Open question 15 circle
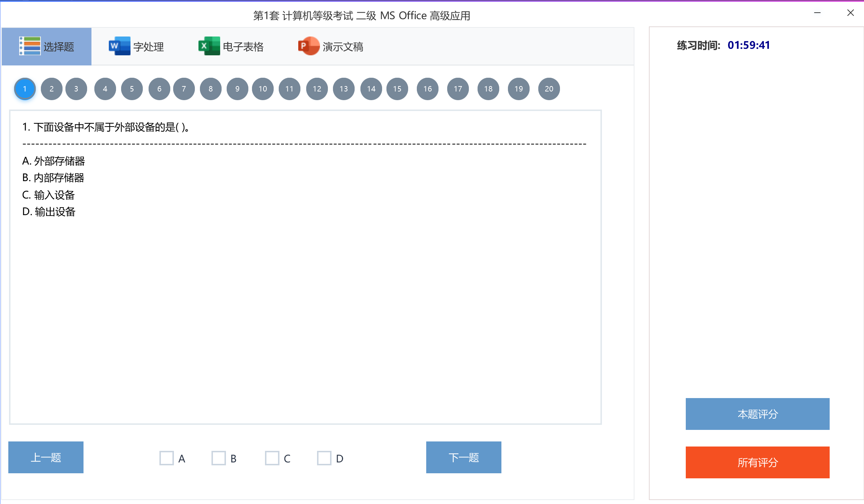The image size is (864, 504). click(x=397, y=89)
